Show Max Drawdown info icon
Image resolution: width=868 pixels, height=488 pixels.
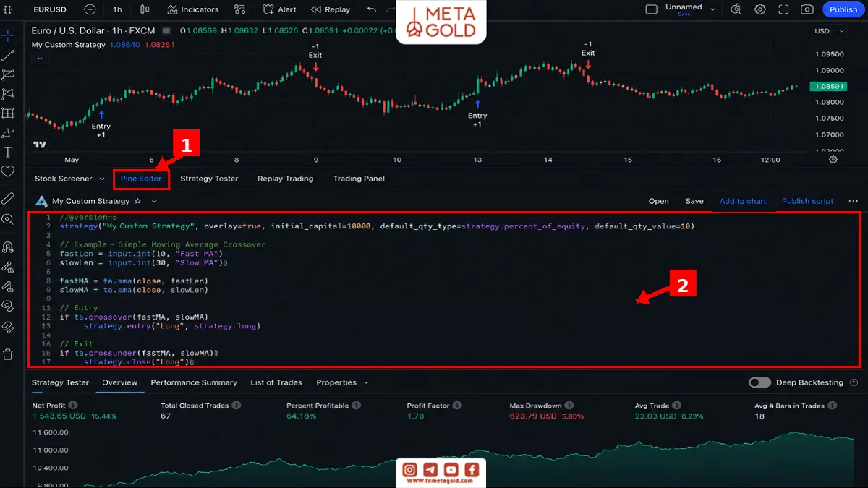coord(569,406)
